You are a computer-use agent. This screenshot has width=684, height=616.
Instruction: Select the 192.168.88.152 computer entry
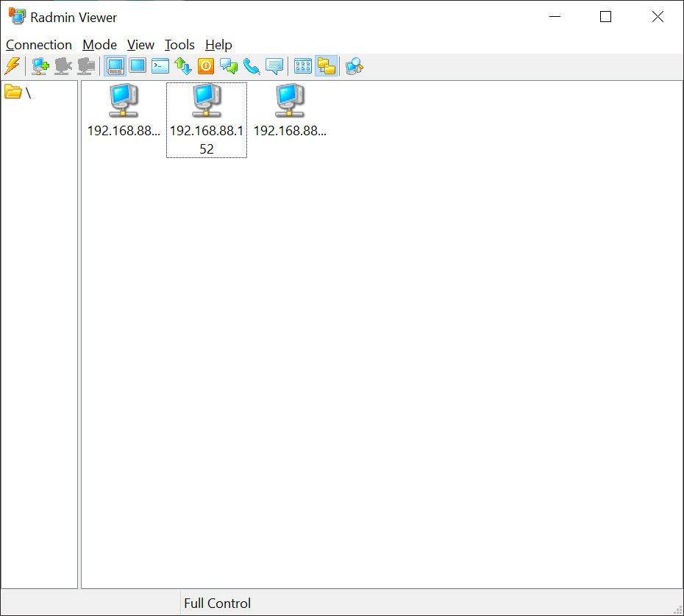(207, 120)
